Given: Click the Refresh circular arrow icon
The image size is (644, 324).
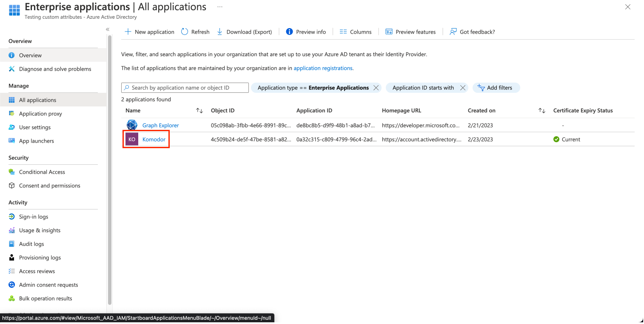Looking at the screenshot, I should pyautogui.click(x=185, y=32).
